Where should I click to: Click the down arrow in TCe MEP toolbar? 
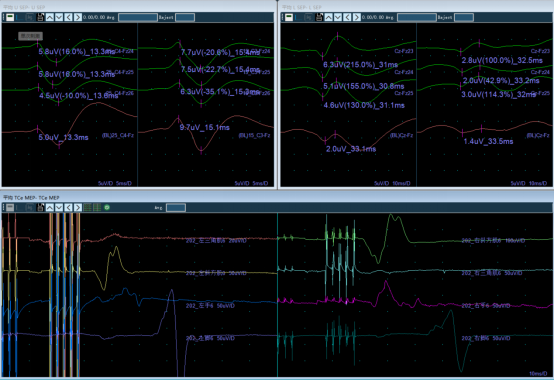[x=59, y=207]
